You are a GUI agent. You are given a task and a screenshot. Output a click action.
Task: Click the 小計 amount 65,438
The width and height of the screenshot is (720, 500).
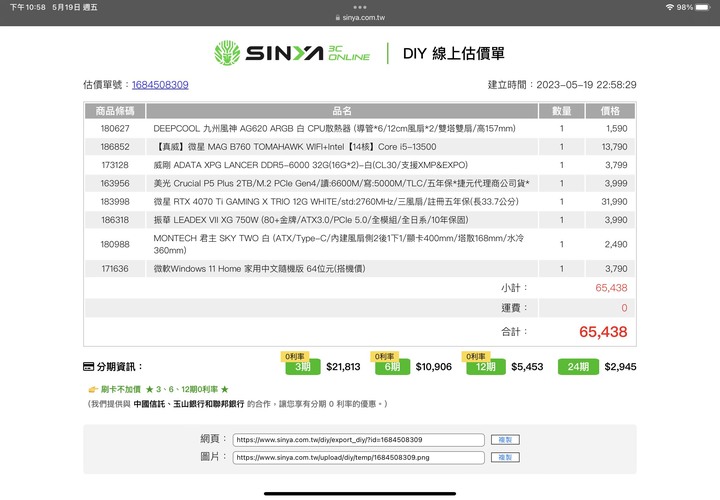click(611, 288)
